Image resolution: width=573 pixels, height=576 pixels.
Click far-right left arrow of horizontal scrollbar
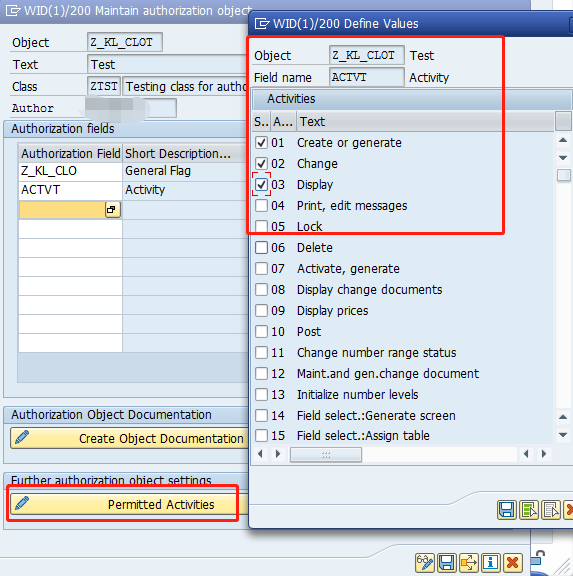pos(526,454)
